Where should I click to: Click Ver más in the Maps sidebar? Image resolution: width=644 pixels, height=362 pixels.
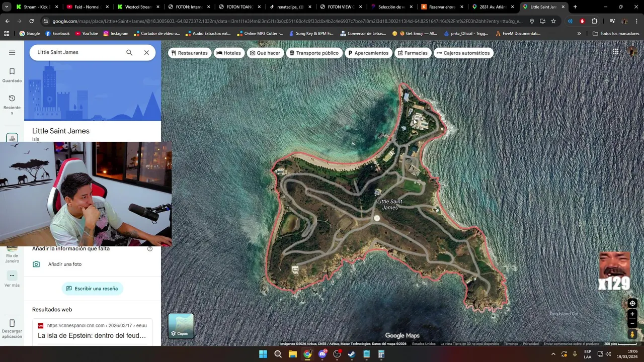(12, 280)
